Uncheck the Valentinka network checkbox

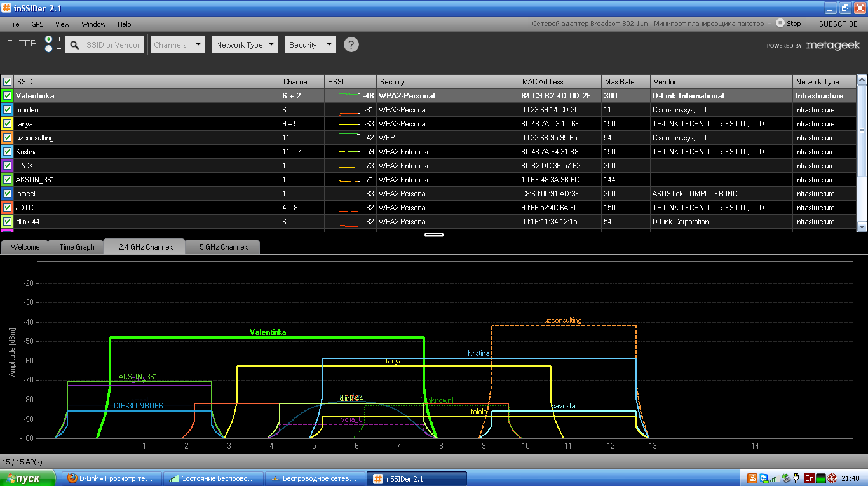pos(8,96)
